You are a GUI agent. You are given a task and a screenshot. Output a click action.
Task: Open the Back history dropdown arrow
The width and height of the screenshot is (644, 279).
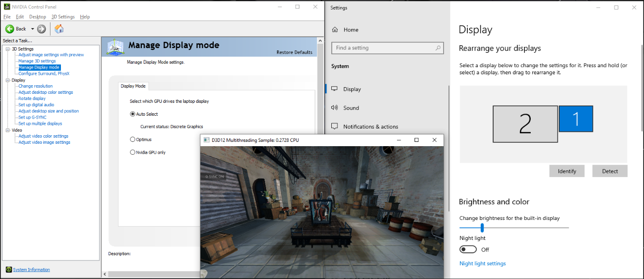[x=32, y=29]
